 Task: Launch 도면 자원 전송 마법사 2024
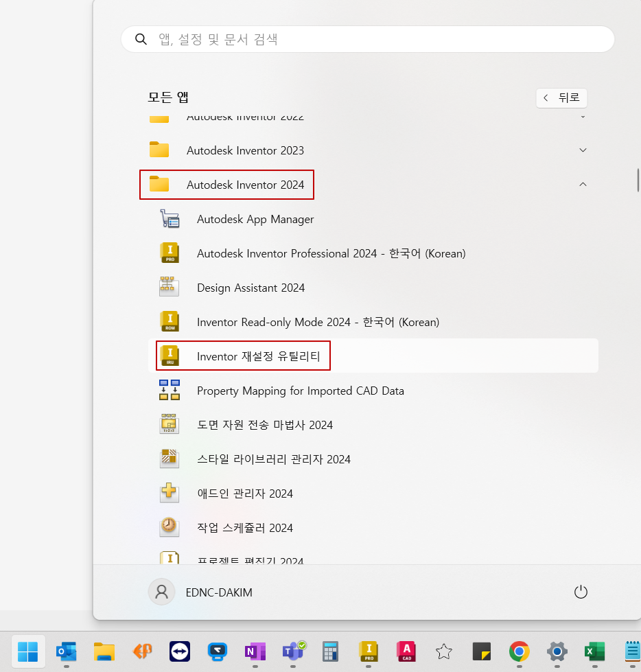coord(373,424)
